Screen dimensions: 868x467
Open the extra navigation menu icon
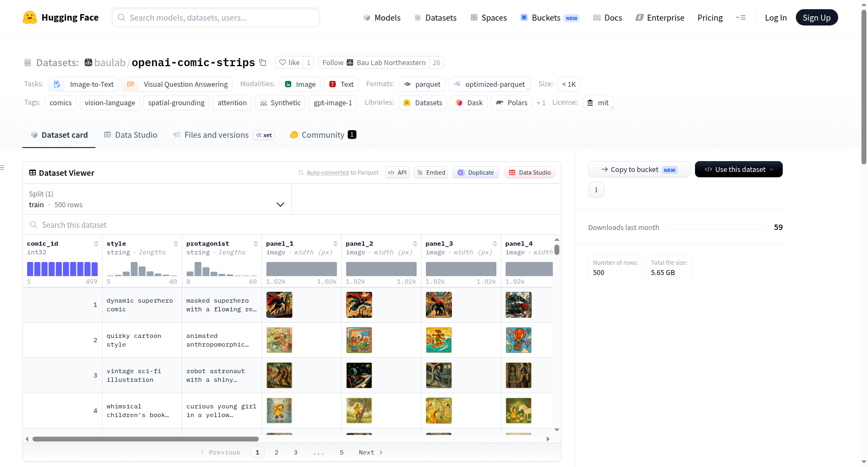tap(741, 17)
